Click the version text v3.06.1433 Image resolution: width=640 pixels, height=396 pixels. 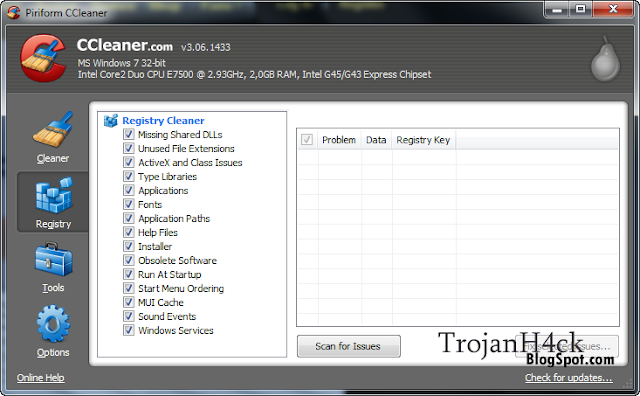pyautogui.click(x=206, y=47)
